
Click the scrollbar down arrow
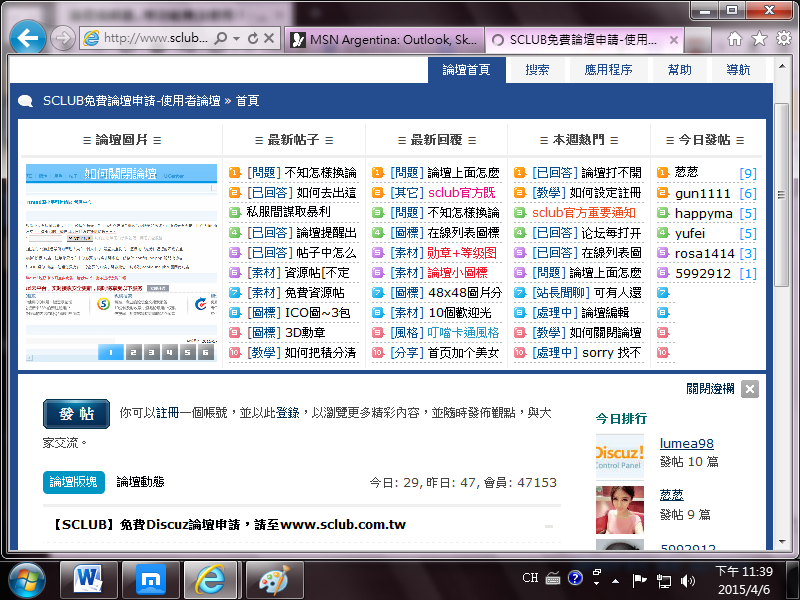click(782, 542)
